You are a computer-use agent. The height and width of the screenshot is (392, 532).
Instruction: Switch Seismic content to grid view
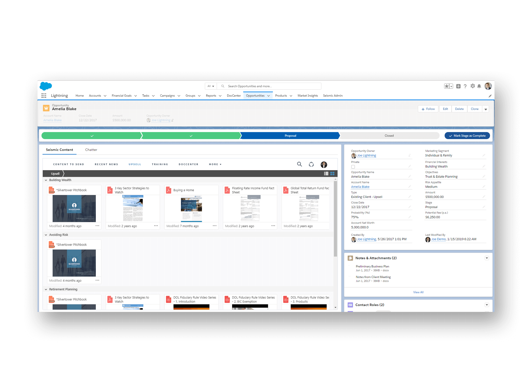332,174
